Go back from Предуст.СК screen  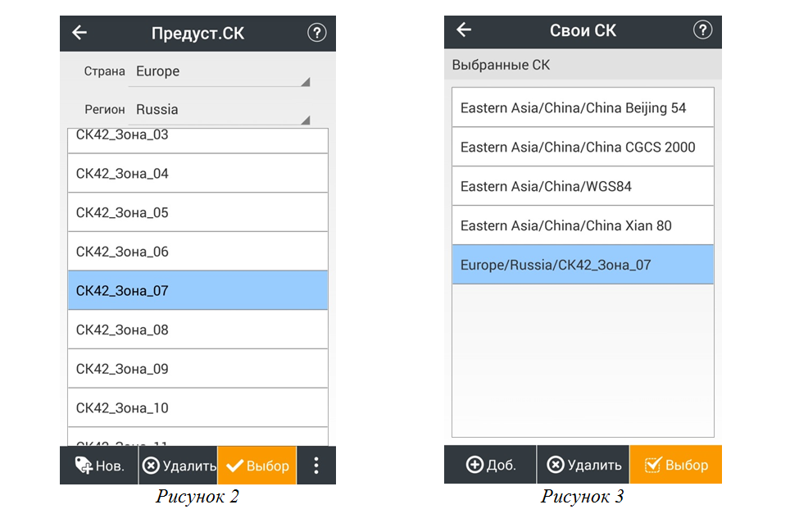click(79, 33)
